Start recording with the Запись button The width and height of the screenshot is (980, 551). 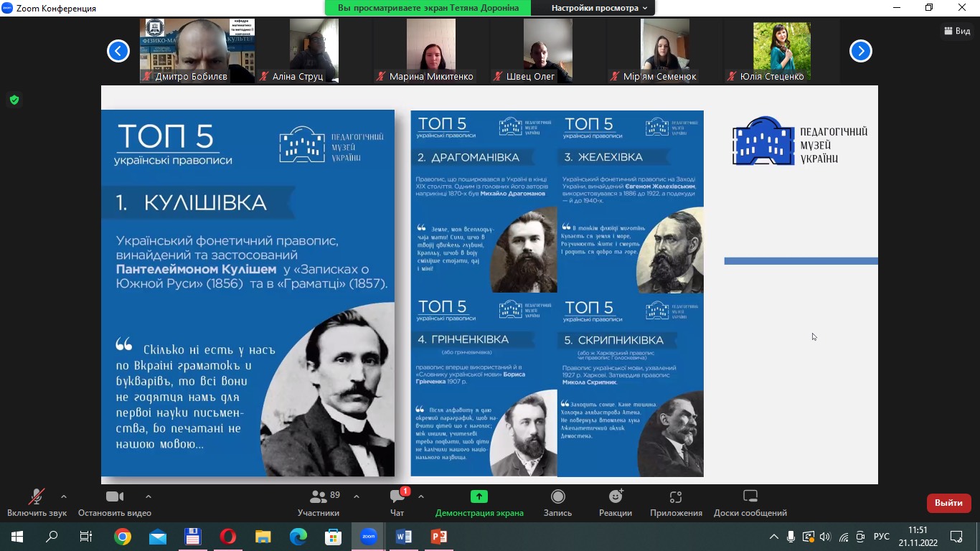point(557,503)
